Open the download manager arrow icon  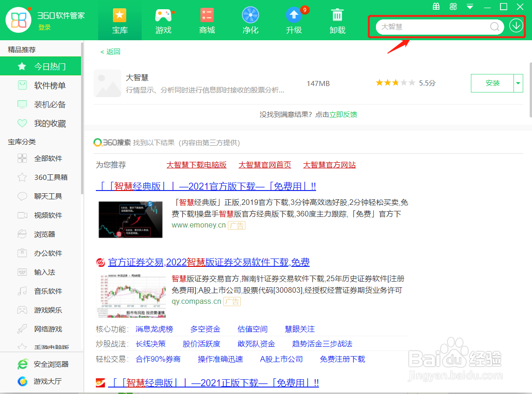tap(516, 26)
